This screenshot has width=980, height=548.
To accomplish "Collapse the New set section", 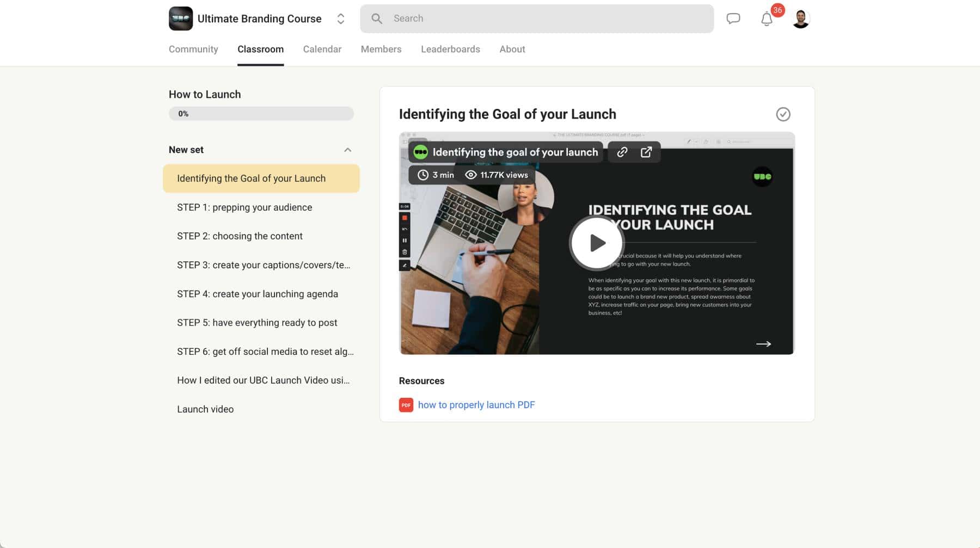I will point(348,149).
